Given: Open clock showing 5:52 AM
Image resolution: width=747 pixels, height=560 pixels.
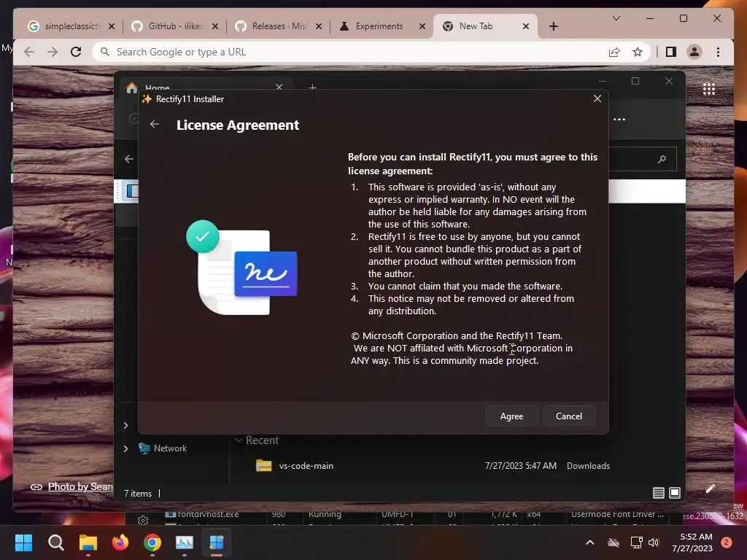Looking at the screenshot, I should tap(692, 542).
